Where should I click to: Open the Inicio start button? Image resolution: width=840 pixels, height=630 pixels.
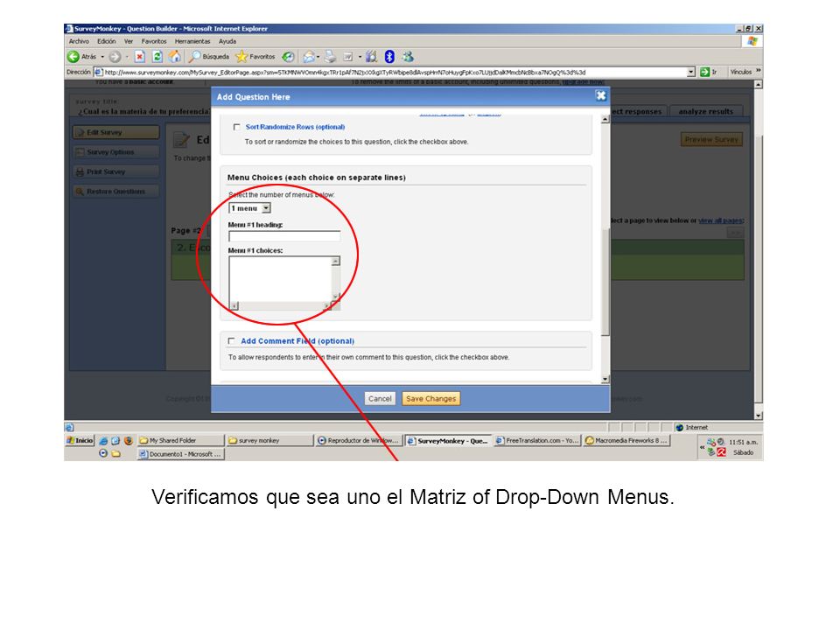80,440
